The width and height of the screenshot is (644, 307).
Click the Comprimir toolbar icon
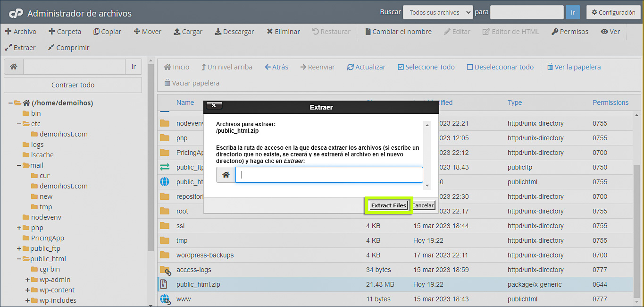click(51, 48)
